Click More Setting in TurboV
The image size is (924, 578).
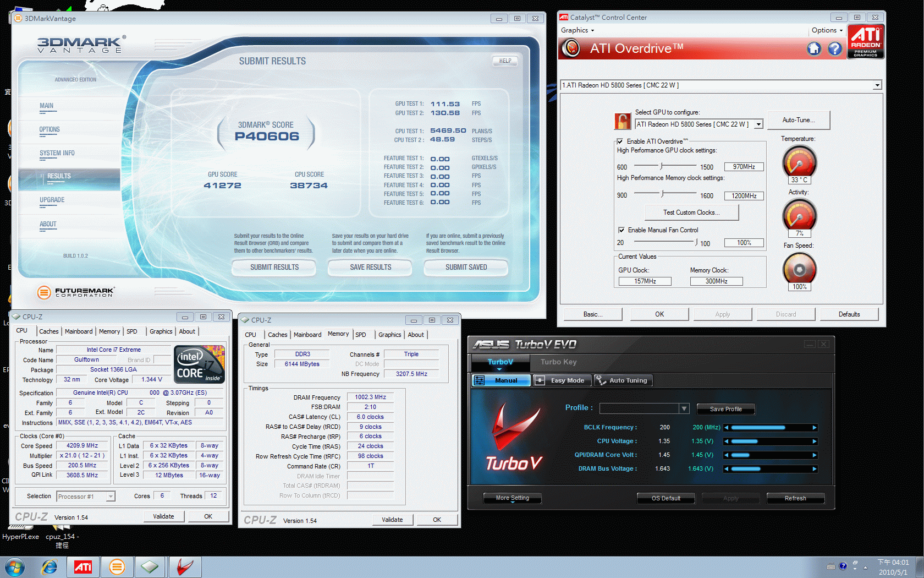[x=513, y=498]
